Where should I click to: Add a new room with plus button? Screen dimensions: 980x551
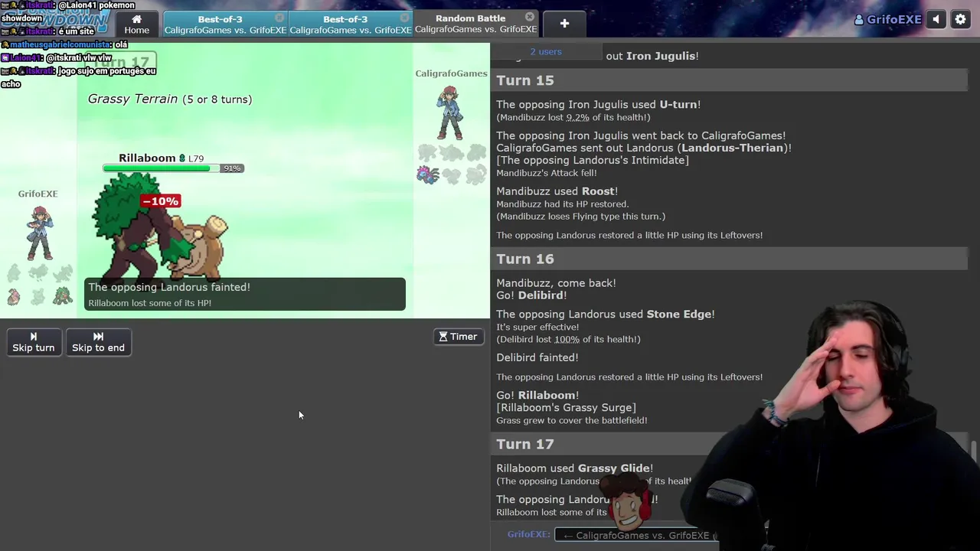[x=564, y=24]
